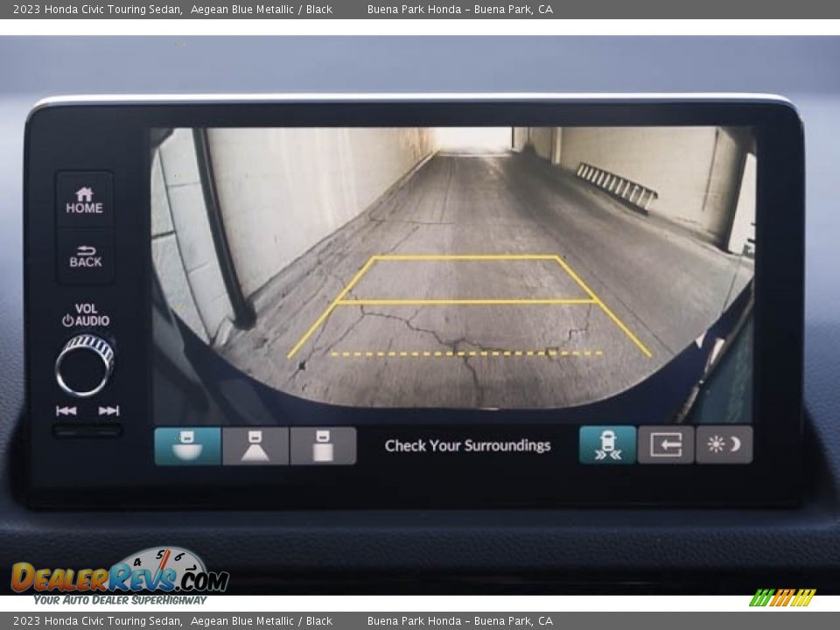
Task: Tap the exit camera view icon
Action: 666,444
